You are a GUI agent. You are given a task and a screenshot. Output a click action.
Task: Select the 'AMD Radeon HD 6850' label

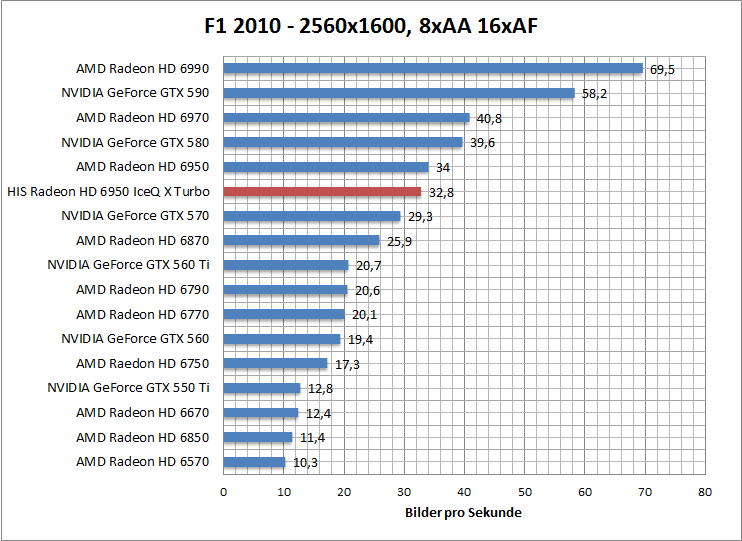click(142, 437)
